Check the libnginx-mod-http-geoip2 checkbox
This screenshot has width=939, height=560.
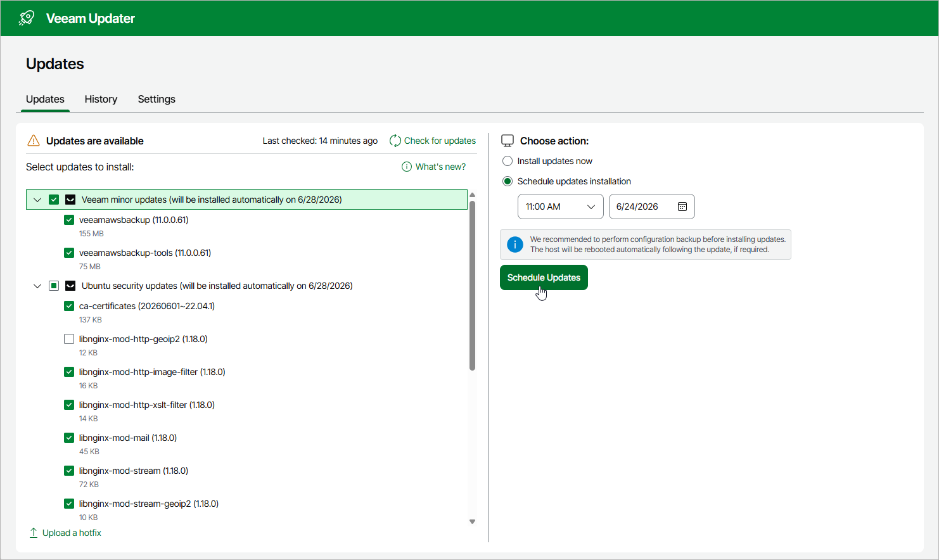pos(69,339)
